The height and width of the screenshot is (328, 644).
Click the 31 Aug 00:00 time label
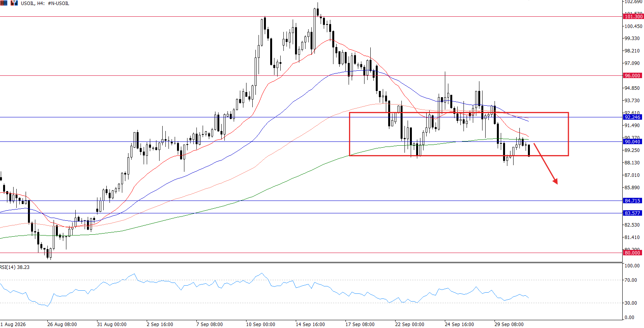point(112,324)
